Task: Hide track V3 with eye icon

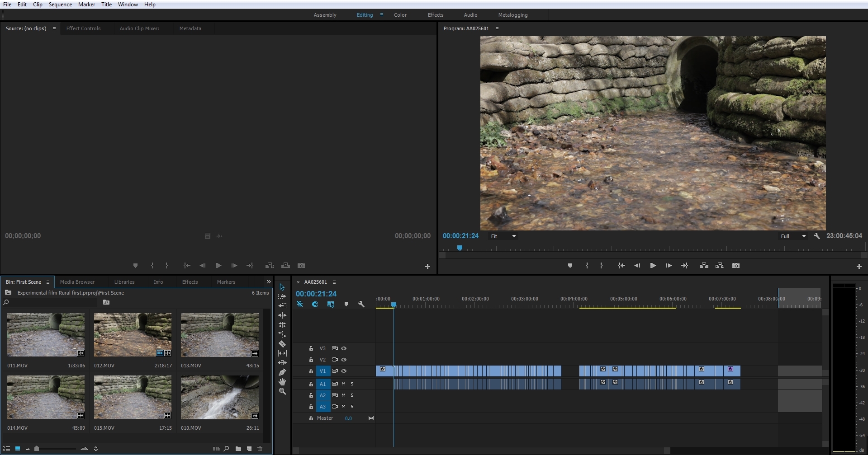Action: (x=344, y=348)
